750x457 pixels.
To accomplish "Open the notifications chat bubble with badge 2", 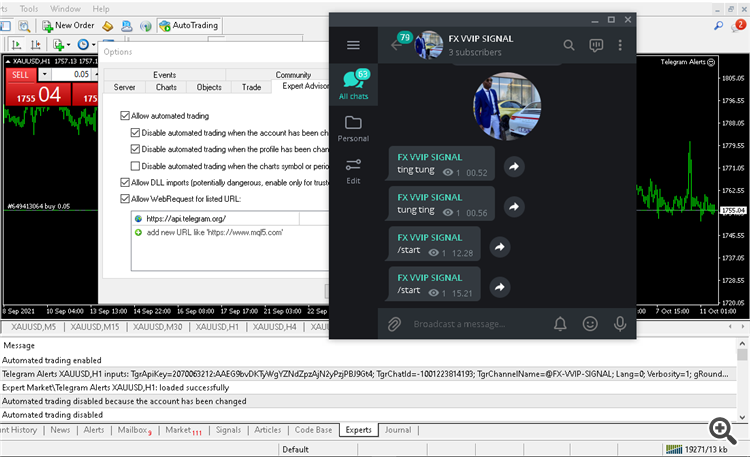I will [739, 25].
